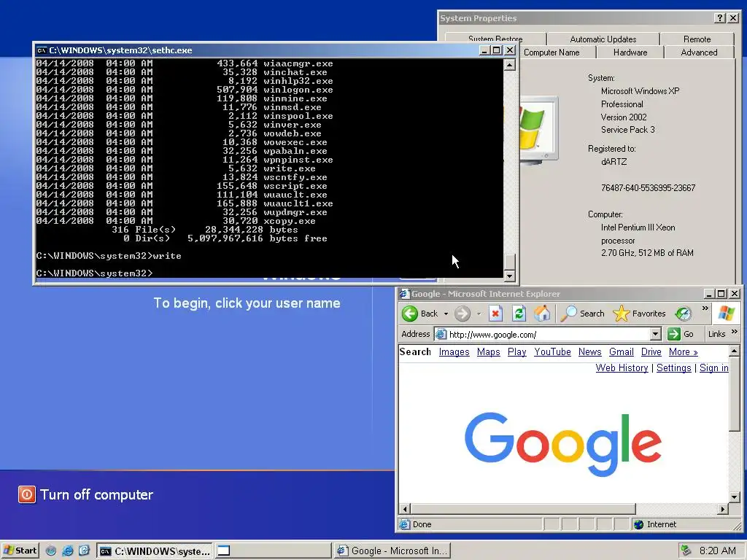Screen dimensions: 747x560
Task: Click Turn off computer text
Action: (x=97, y=494)
